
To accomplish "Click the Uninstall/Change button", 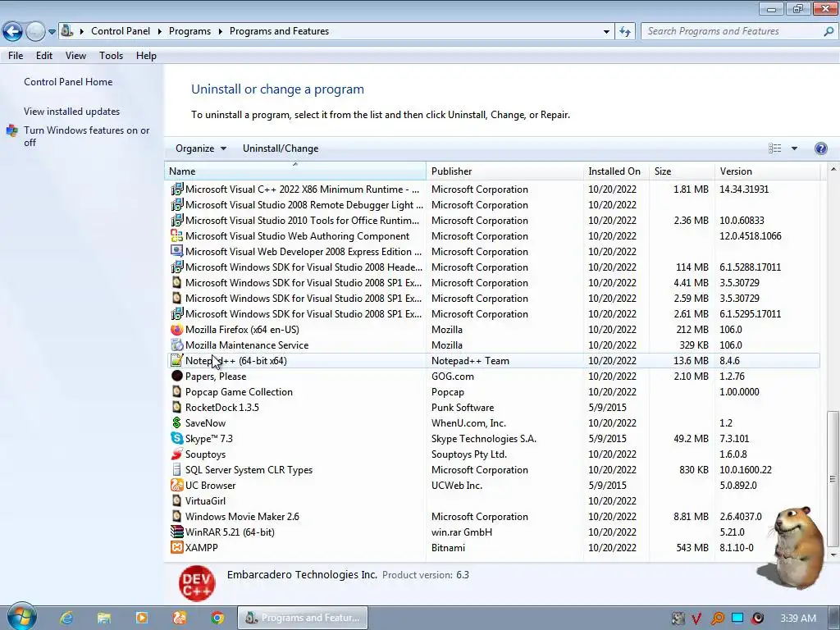I will coord(281,148).
